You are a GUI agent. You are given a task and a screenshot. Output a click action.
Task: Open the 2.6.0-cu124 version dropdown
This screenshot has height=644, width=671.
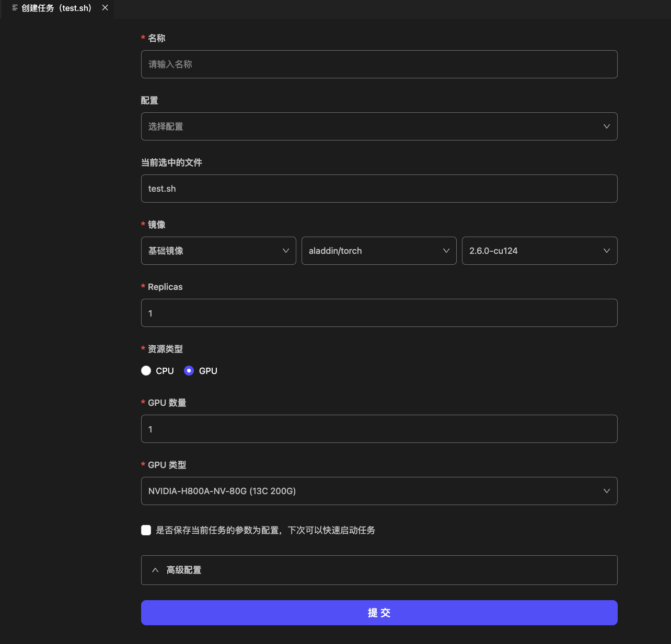[533, 251]
